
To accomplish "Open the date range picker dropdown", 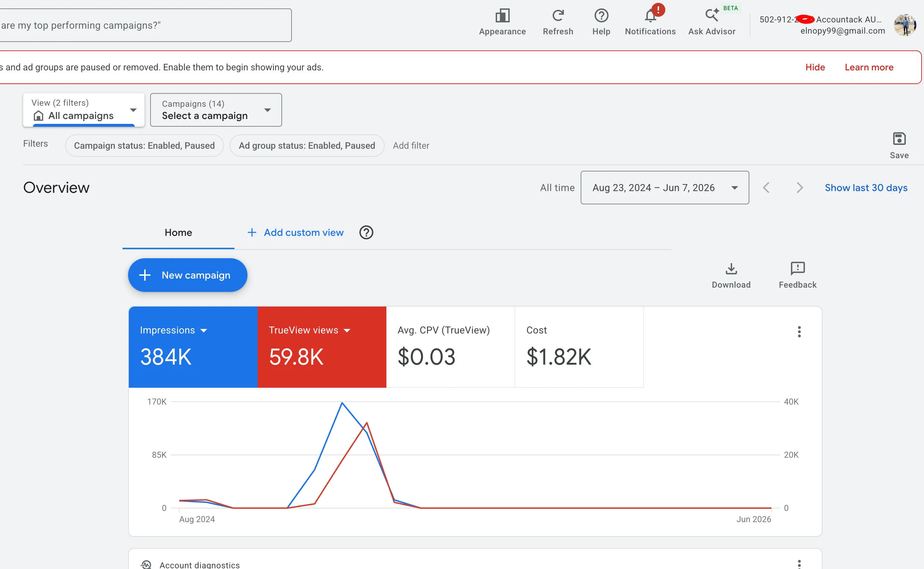I will click(x=664, y=188).
